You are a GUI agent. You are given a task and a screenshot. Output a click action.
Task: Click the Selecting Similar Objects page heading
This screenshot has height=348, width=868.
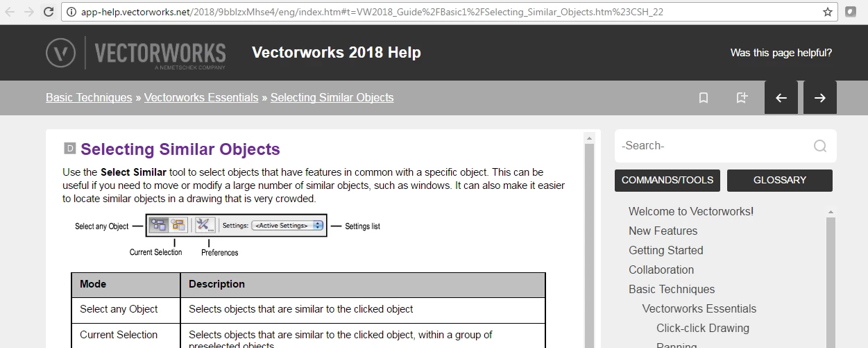(180, 149)
